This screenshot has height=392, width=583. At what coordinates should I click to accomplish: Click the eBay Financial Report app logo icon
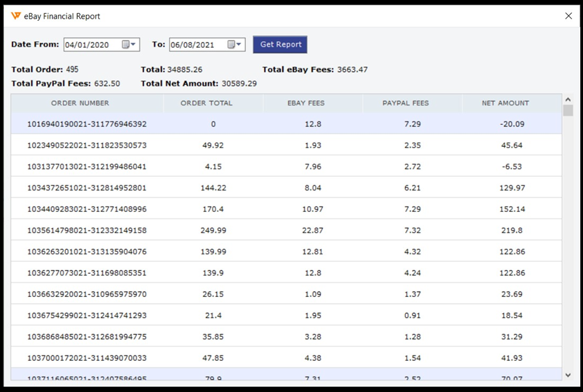(x=16, y=16)
